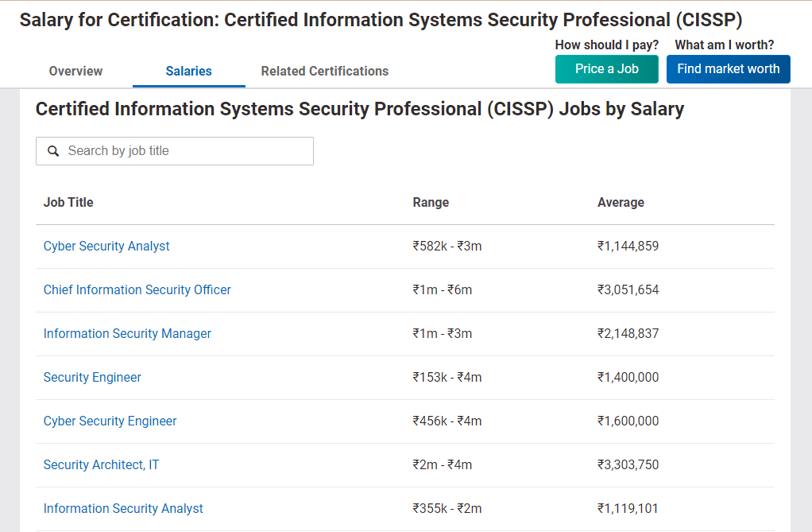Select the Salaries tab
Image resolution: width=812 pixels, height=532 pixels.
coord(188,71)
